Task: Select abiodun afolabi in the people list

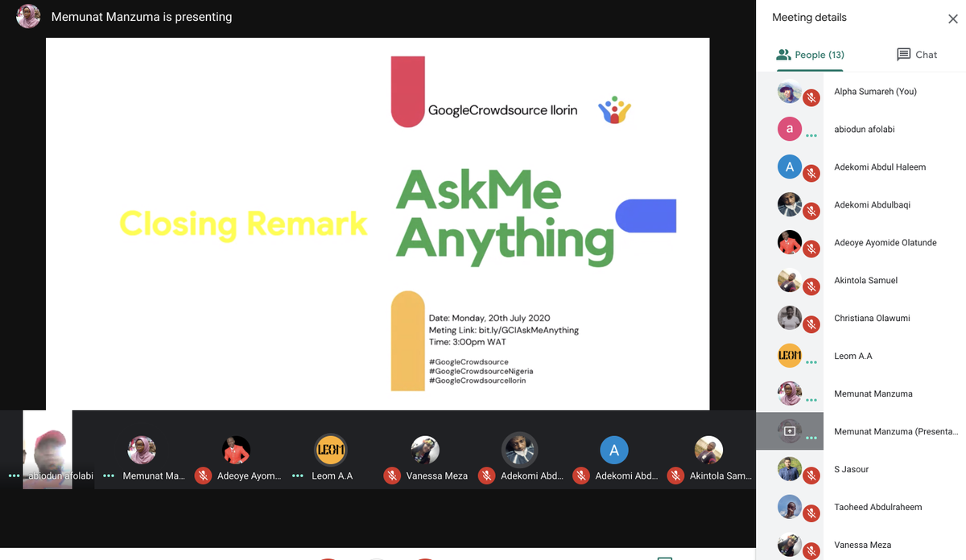Action: coord(864,130)
